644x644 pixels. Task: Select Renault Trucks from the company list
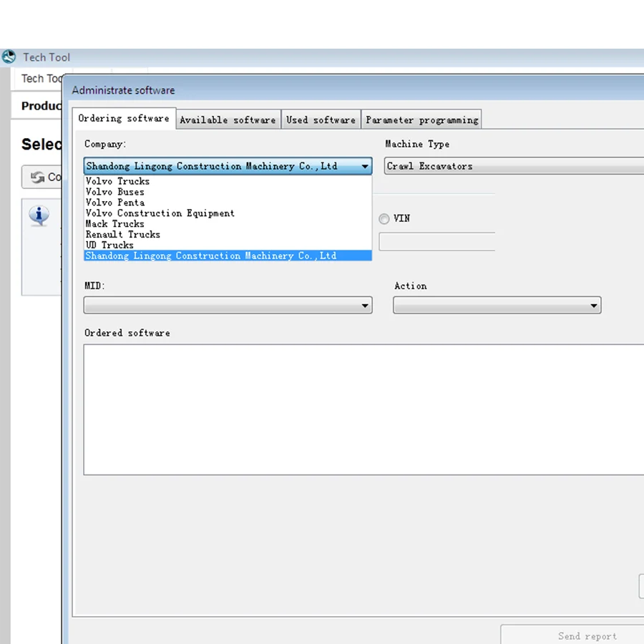tap(122, 234)
